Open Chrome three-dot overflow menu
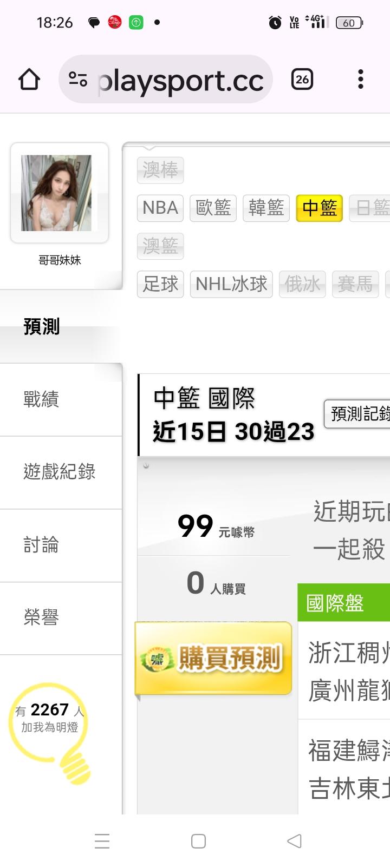Image resolution: width=390 pixels, height=868 pixels. point(361,80)
